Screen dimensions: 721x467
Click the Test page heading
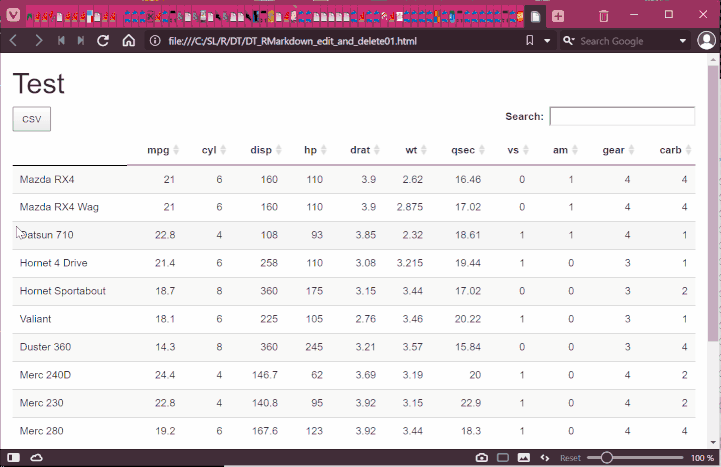tap(39, 84)
